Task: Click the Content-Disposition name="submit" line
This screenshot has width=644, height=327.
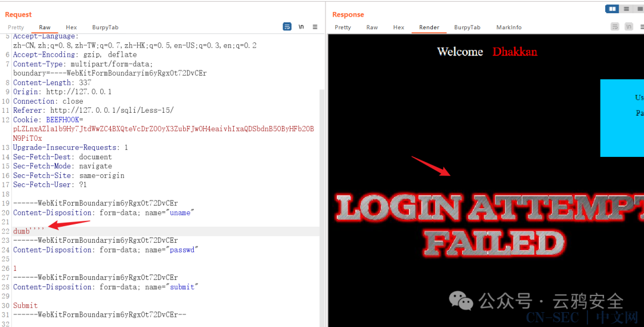Action: click(106, 287)
